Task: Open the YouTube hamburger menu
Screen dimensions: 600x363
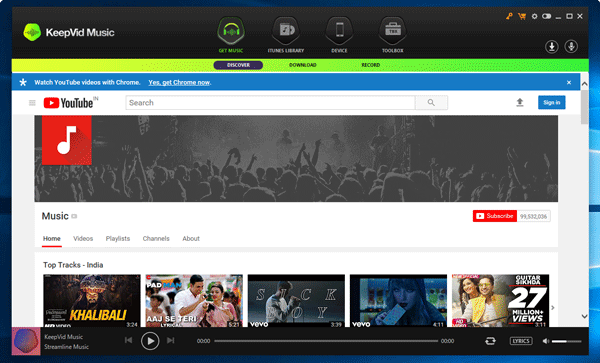Action: pyautogui.click(x=32, y=103)
